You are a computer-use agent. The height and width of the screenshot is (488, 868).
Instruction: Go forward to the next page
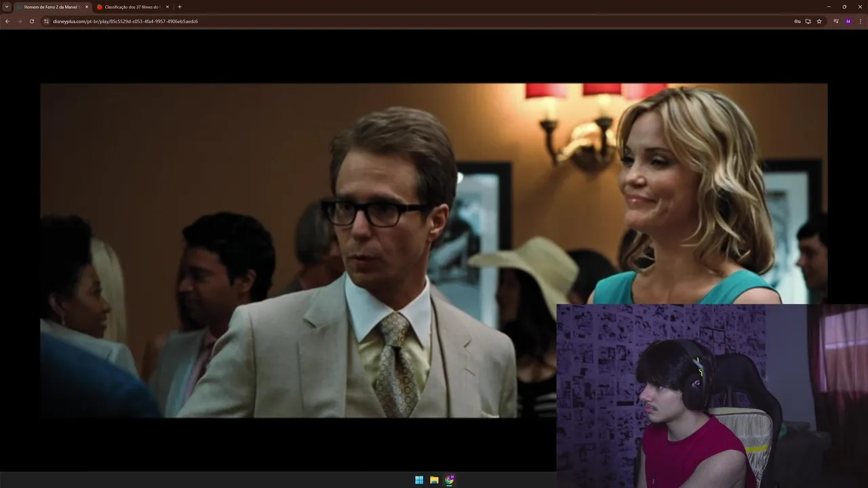[20, 21]
